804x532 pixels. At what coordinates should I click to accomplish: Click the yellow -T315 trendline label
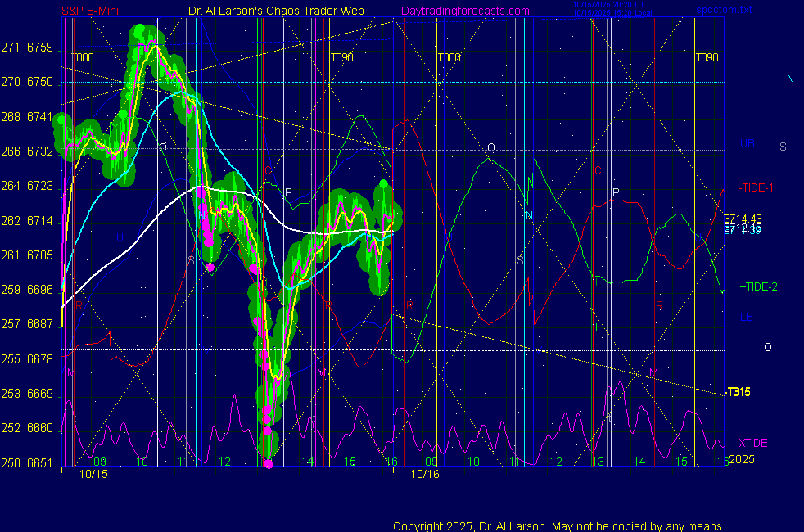click(738, 392)
